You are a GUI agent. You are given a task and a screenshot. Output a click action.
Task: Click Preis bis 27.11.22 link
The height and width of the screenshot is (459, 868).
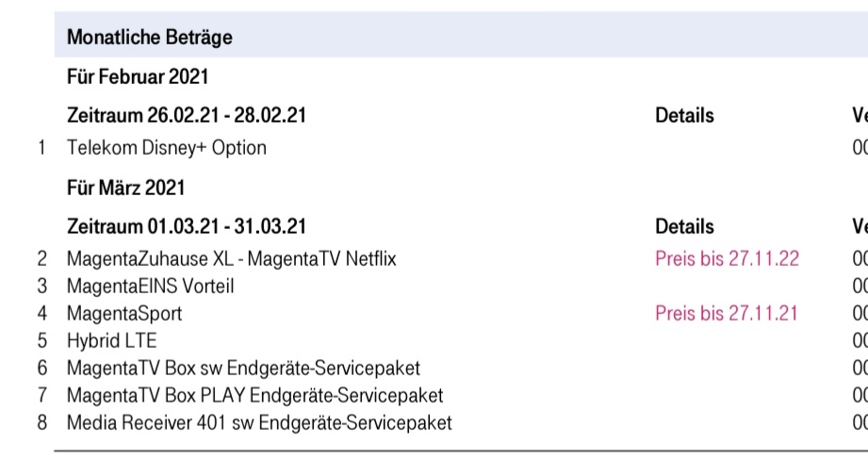pyautogui.click(x=727, y=258)
